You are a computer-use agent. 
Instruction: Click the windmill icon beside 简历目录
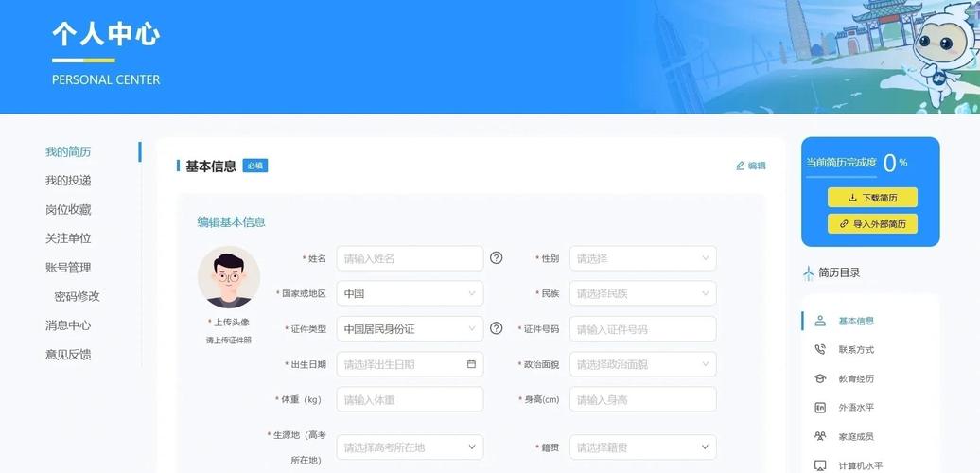(809, 273)
